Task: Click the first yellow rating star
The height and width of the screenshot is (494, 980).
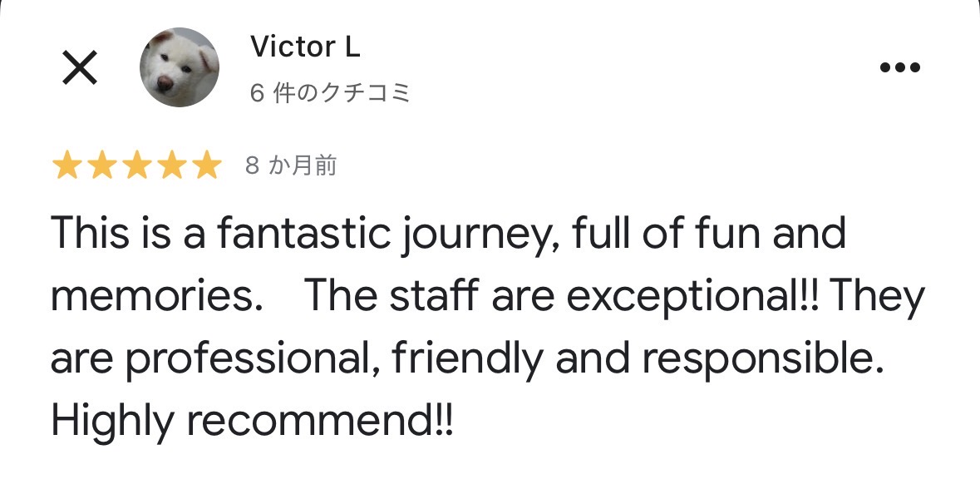Action: point(67,167)
